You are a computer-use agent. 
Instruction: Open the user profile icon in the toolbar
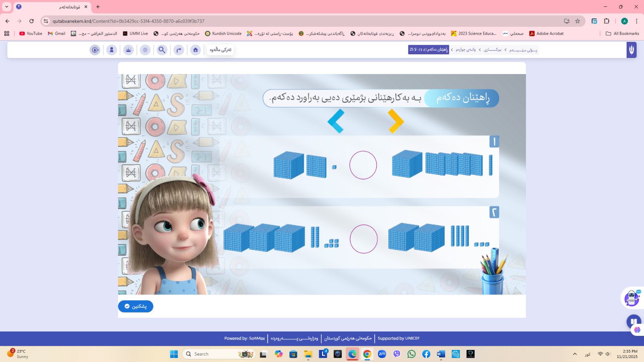111,50
